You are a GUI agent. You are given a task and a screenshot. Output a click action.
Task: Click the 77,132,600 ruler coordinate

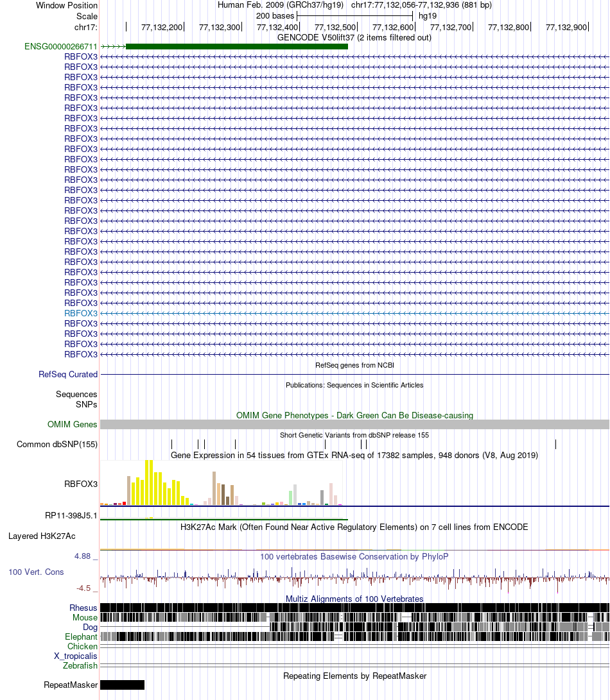pos(393,27)
